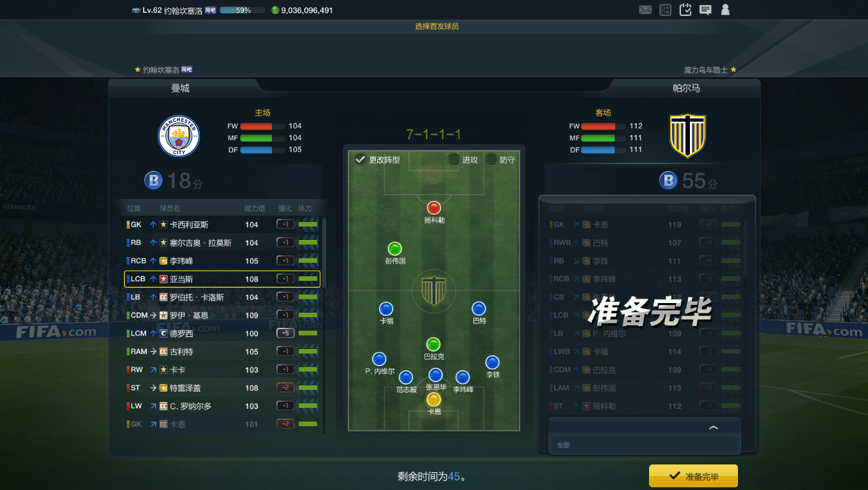Enable the 进攻 checkbox
This screenshot has height=490, width=868.
[x=454, y=160]
